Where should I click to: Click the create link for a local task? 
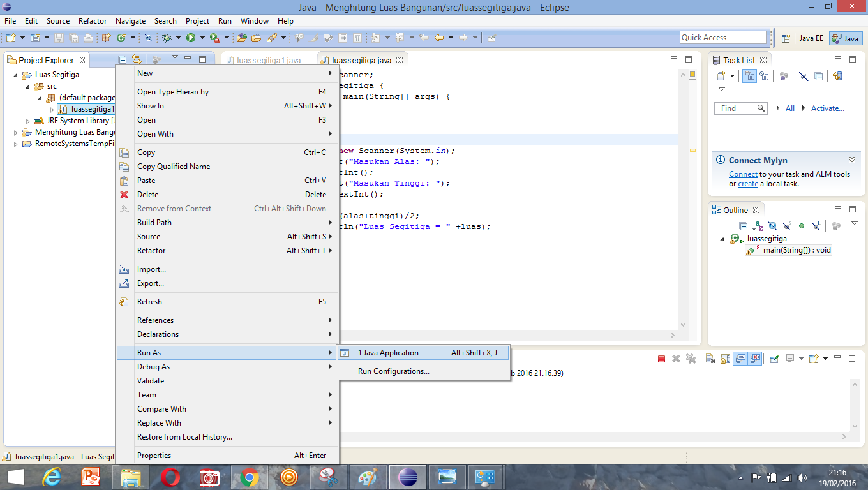(748, 184)
